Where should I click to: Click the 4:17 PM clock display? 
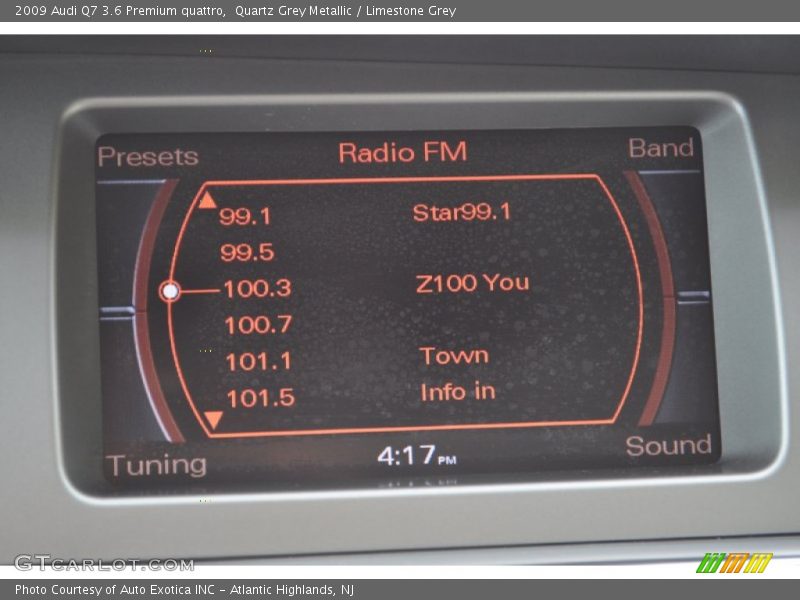(x=417, y=455)
